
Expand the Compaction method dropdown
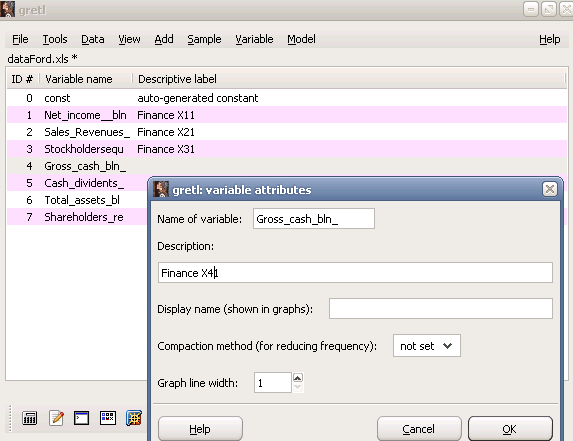[426, 346]
